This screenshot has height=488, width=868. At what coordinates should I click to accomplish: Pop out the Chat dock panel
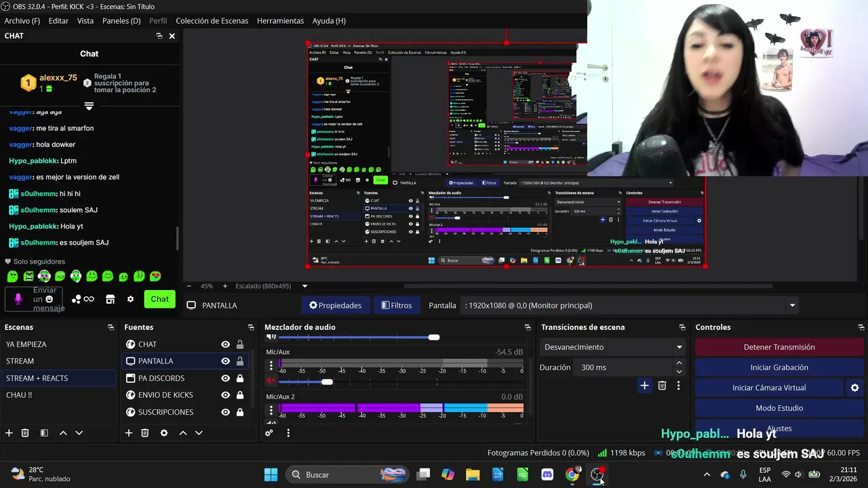159,36
